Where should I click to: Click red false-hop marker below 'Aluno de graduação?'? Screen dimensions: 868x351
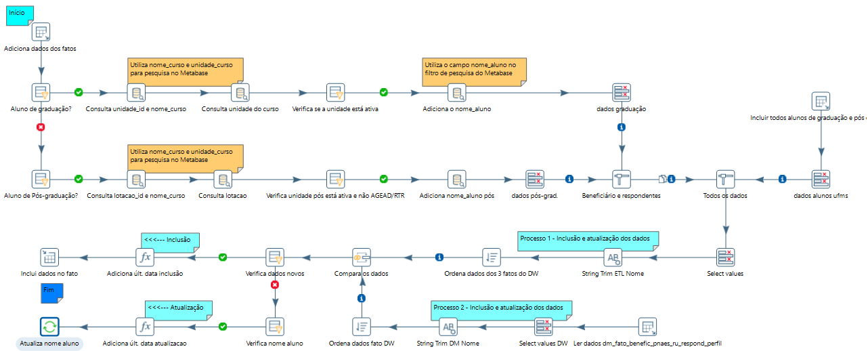41,127
